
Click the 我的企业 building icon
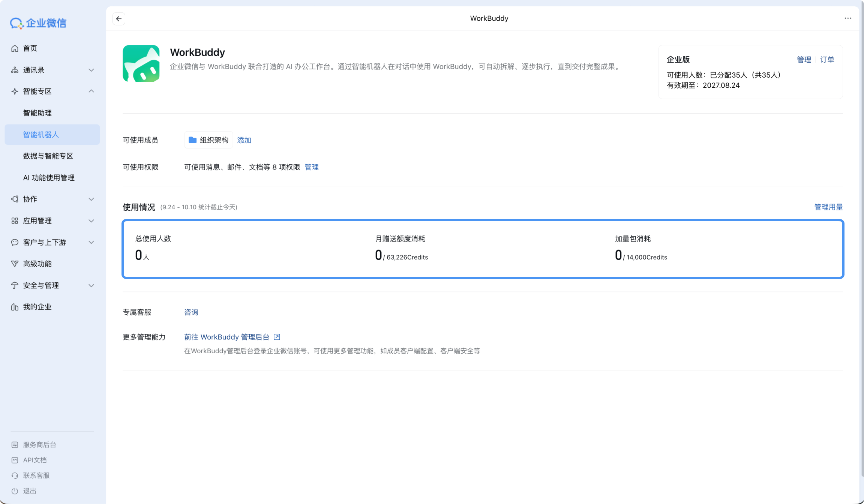point(15,307)
